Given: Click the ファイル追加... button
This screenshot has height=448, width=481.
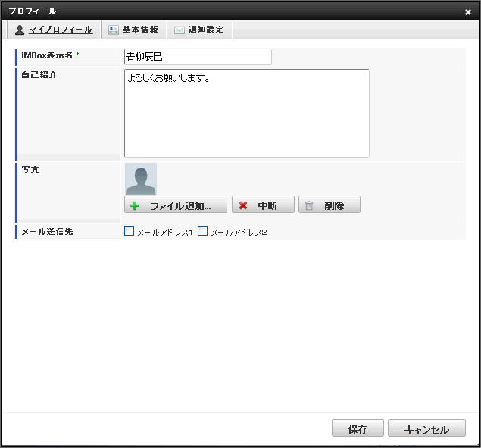Looking at the screenshot, I should click(176, 205).
